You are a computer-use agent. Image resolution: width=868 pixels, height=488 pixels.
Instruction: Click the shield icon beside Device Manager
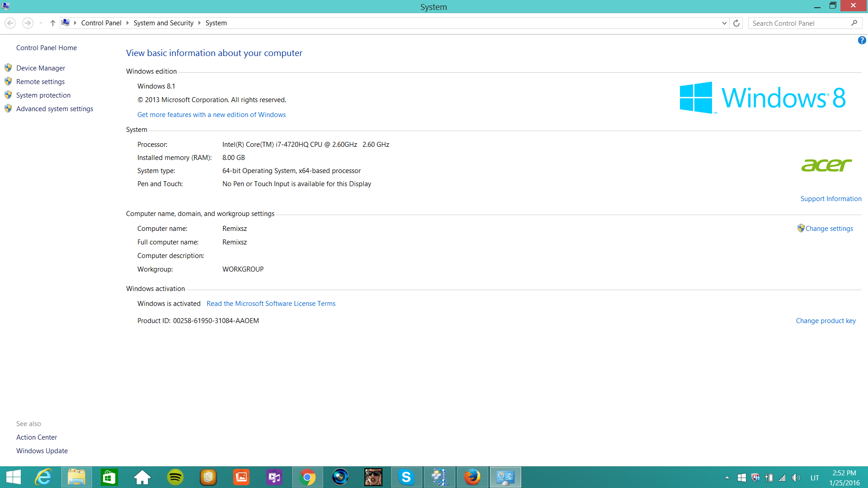[x=8, y=68]
